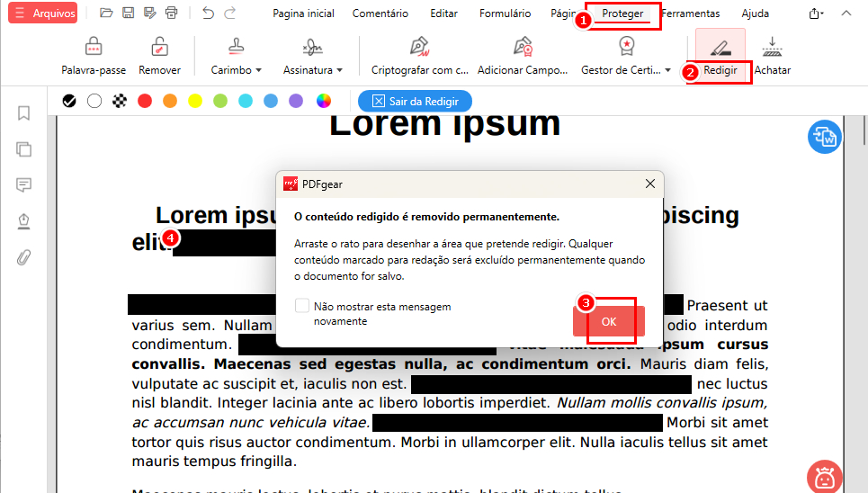Click the Palavra-passe lock tool
The image size is (868, 493).
pyautogui.click(x=94, y=56)
